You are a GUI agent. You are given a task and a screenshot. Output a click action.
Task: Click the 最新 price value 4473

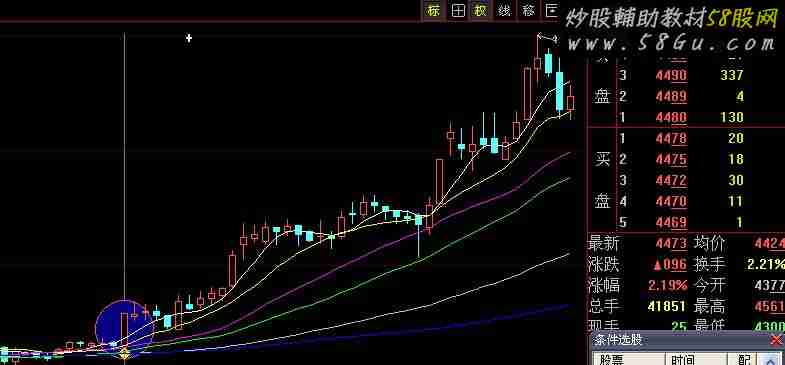[670, 244]
